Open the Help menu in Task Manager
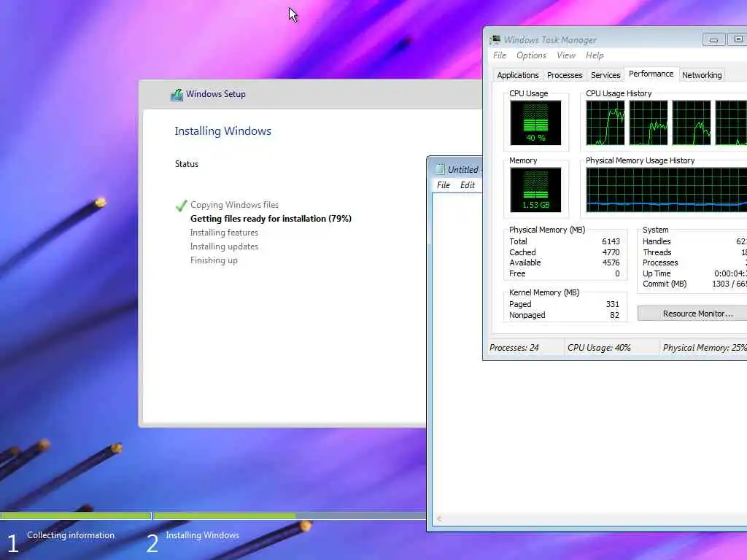Image resolution: width=747 pixels, height=560 pixels. [595, 55]
